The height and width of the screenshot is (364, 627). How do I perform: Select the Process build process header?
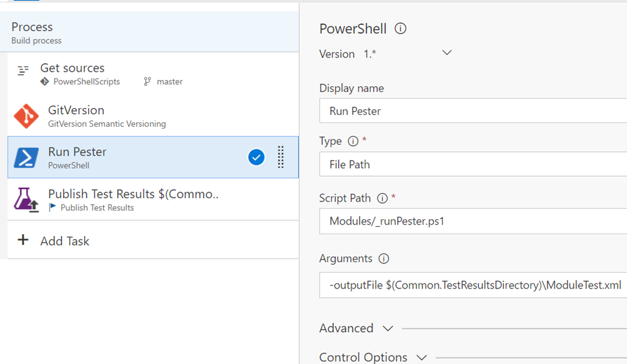pos(149,32)
